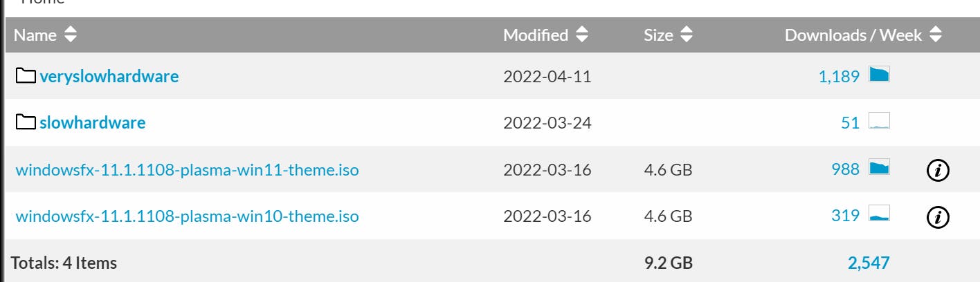
Task: Sort by Downloads / Week arrows
Action: point(936,35)
